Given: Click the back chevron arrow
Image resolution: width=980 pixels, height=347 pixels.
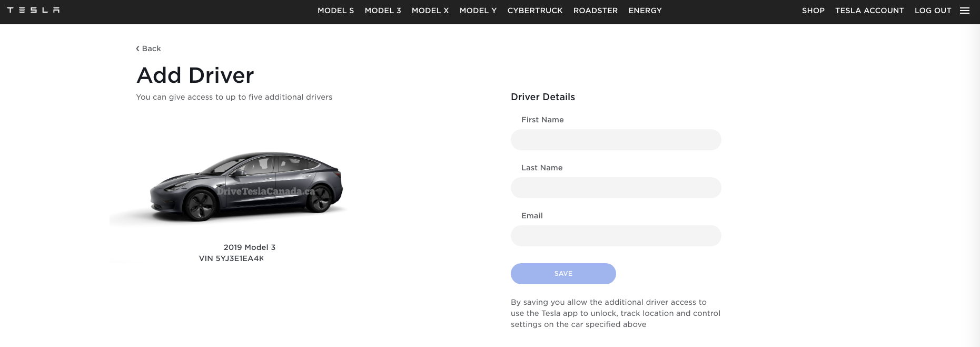Looking at the screenshot, I should pos(138,49).
